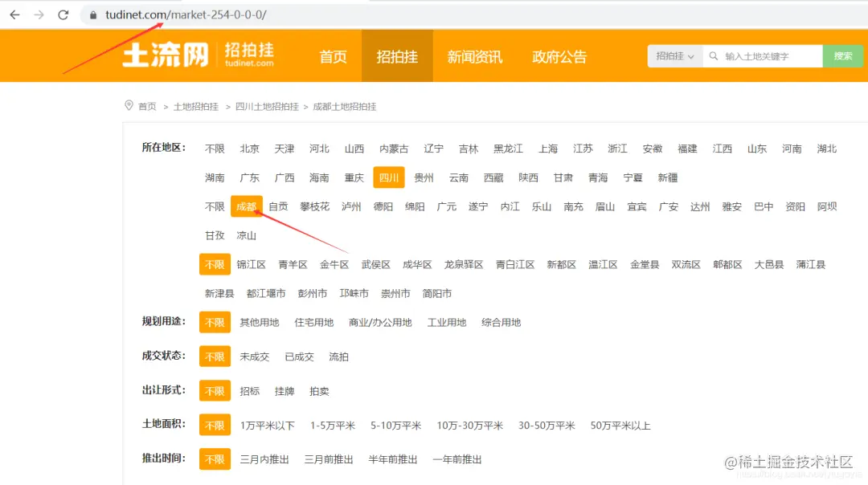Open the 政府公告 menu
This screenshot has width=868, height=485.
(x=559, y=56)
